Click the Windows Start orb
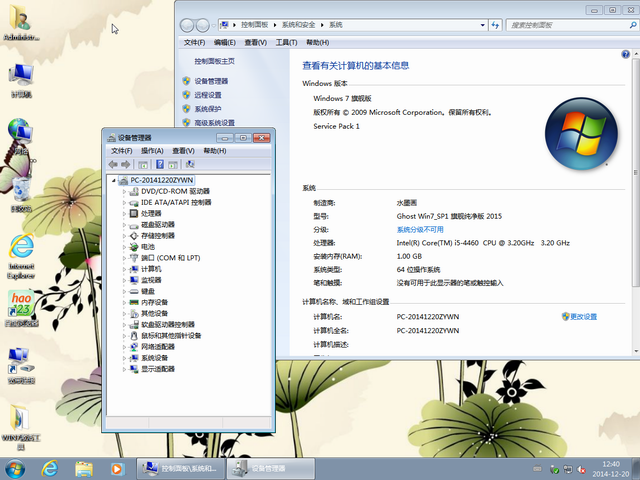The width and height of the screenshot is (640, 480). click(x=15, y=469)
